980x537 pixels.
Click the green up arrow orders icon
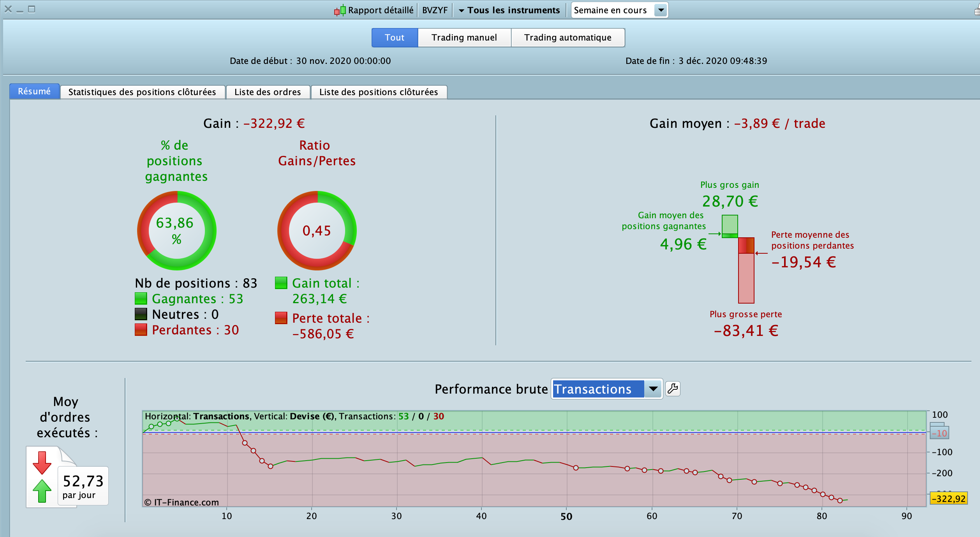[42, 491]
